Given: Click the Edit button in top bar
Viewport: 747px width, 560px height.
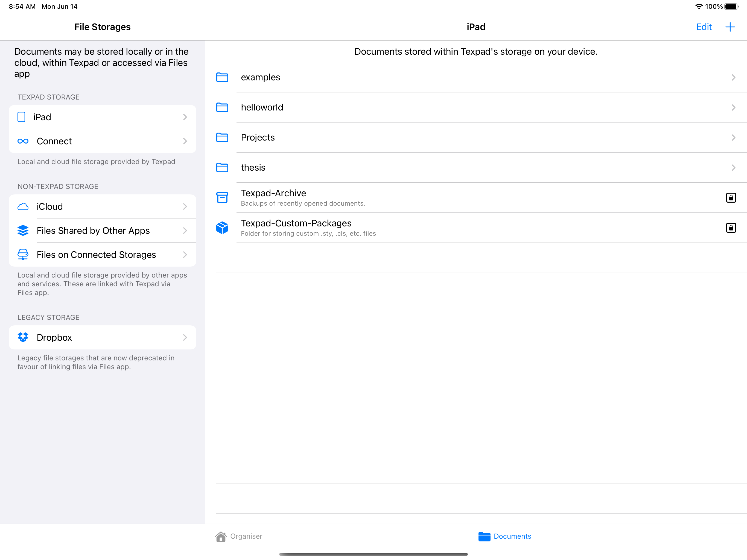Looking at the screenshot, I should pos(704,27).
